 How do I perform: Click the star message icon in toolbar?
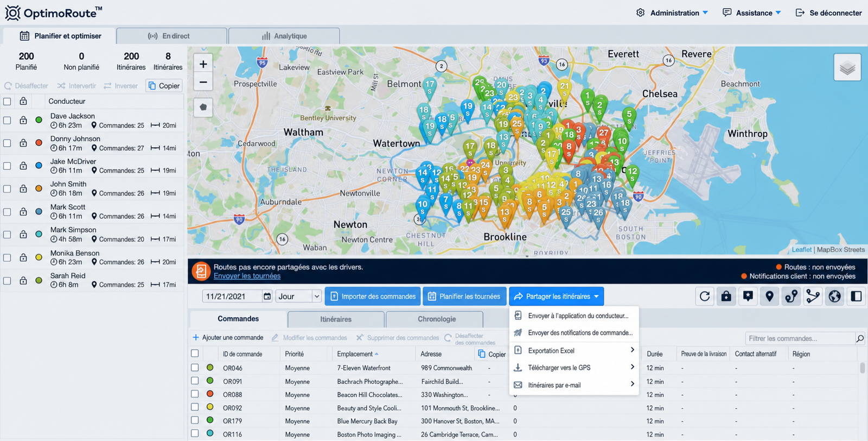pyautogui.click(x=748, y=297)
